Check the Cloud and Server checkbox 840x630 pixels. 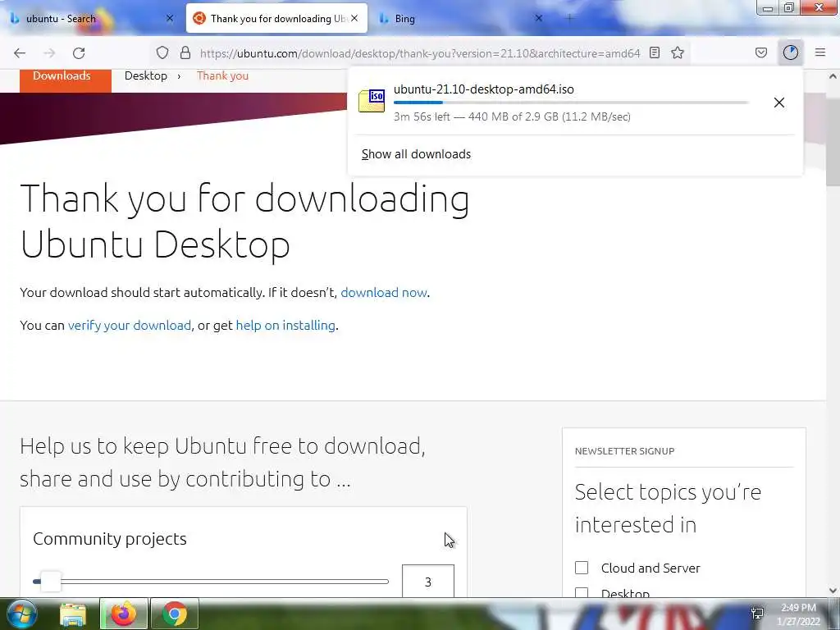click(582, 568)
